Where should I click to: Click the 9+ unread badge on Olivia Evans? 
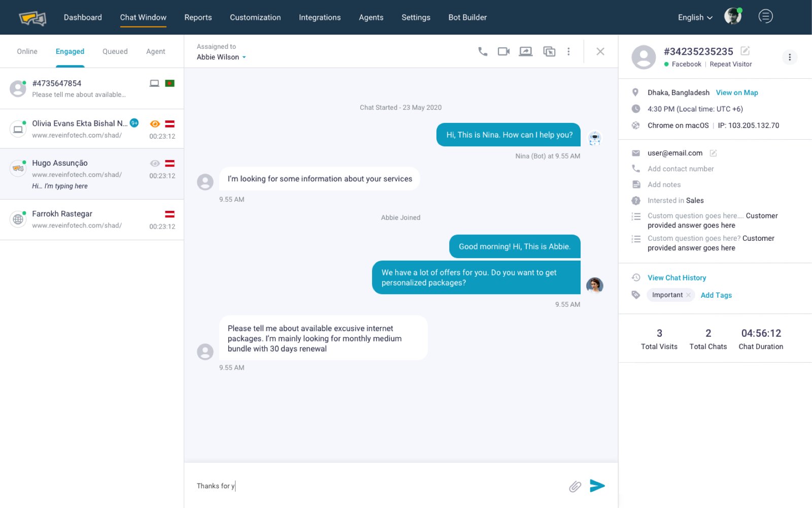134,123
